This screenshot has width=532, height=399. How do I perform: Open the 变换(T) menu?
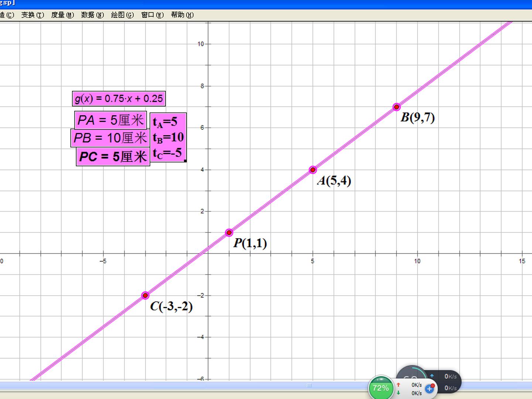pos(33,15)
